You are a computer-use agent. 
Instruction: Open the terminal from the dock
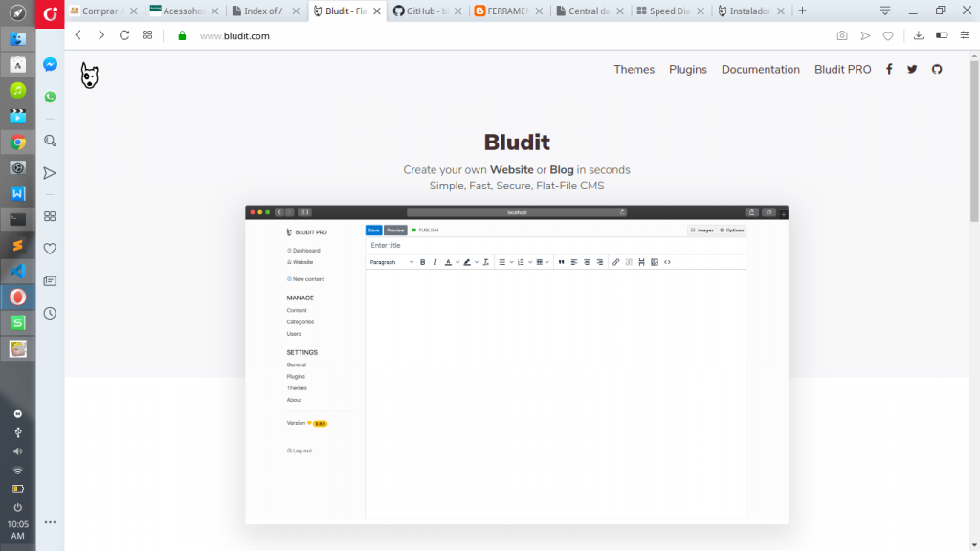pyautogui.click(x=17, y=219)
